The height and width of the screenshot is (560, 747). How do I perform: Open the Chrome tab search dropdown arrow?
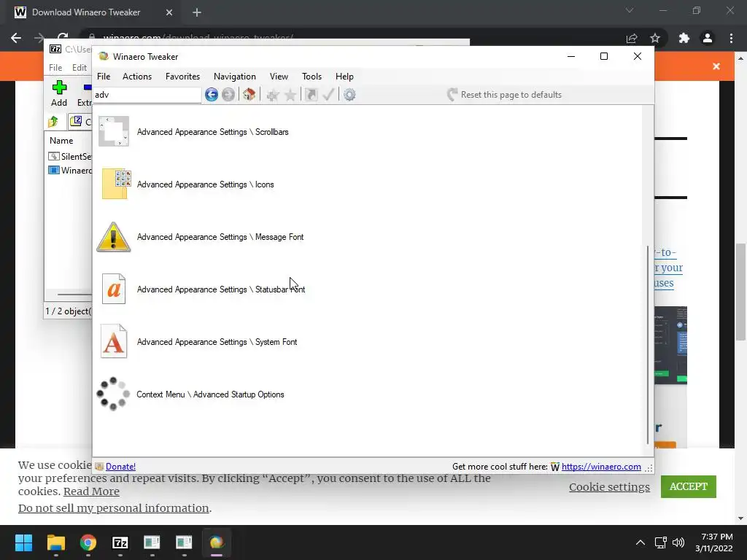click(630, 10)
